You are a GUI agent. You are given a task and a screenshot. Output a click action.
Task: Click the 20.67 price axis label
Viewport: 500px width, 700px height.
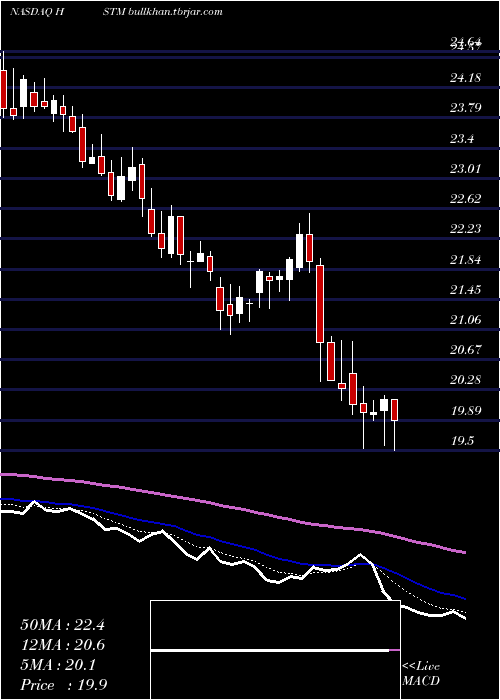click(x=465, y=350)
